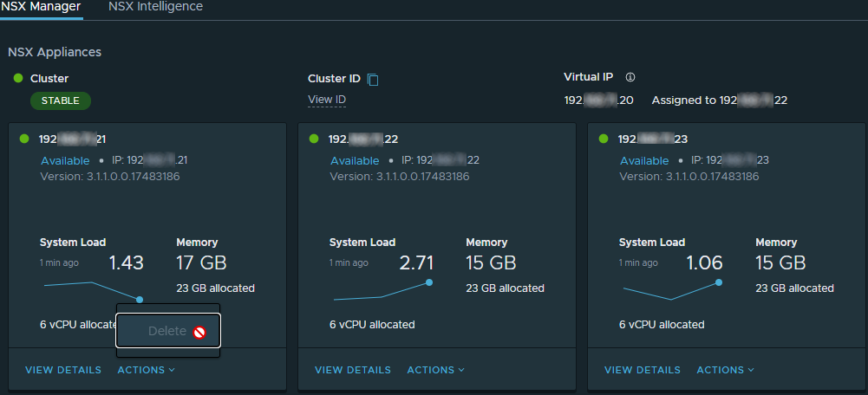Choose the disabled Delete menu entry
The image size is (868, 395).
tap(168, 331)
